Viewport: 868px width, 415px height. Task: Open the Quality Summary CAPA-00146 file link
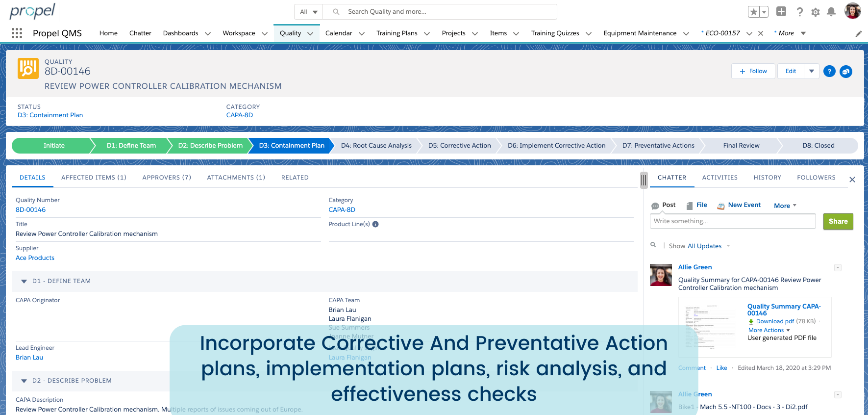(784, 310)
